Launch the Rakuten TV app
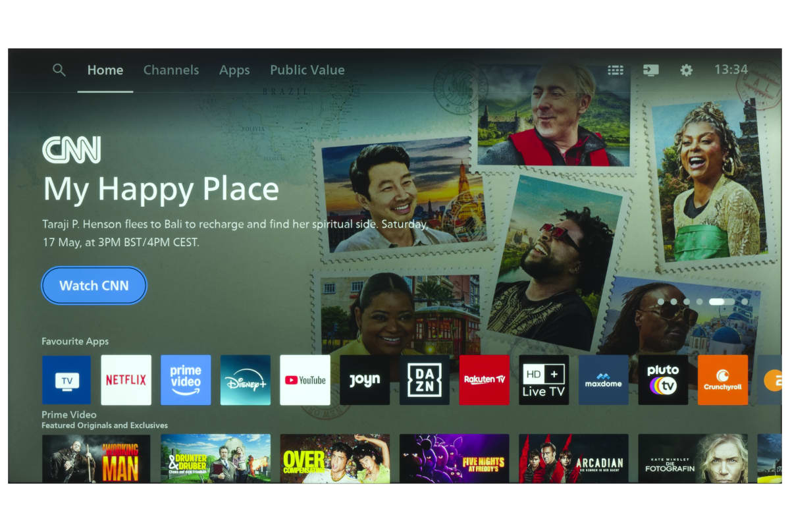The width and height of the screenshot is (790, 532). tap(484, 380)
